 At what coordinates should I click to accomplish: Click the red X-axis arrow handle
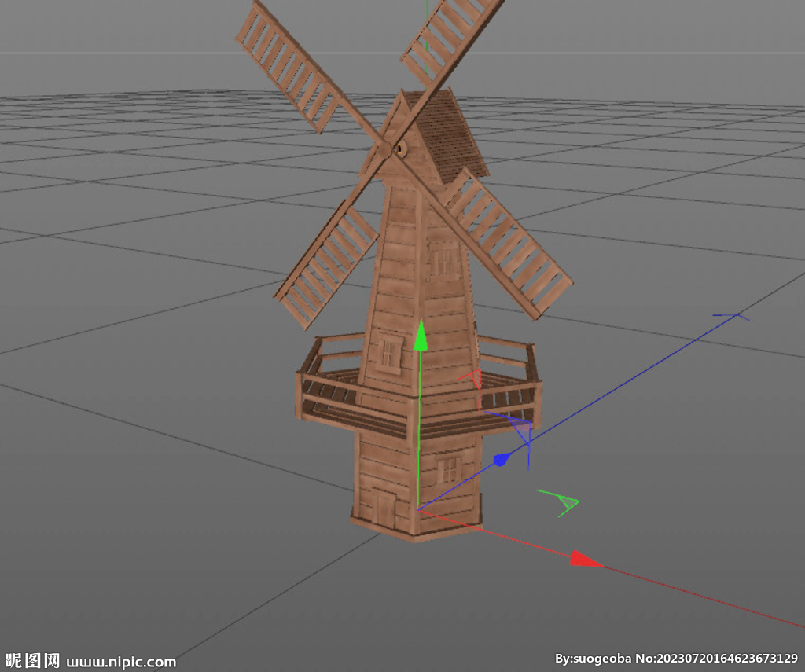click(585, 559)
